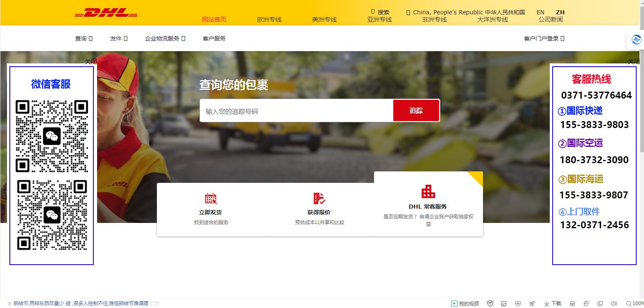Open the 客户门户登录 dropdown

point(544,38)
